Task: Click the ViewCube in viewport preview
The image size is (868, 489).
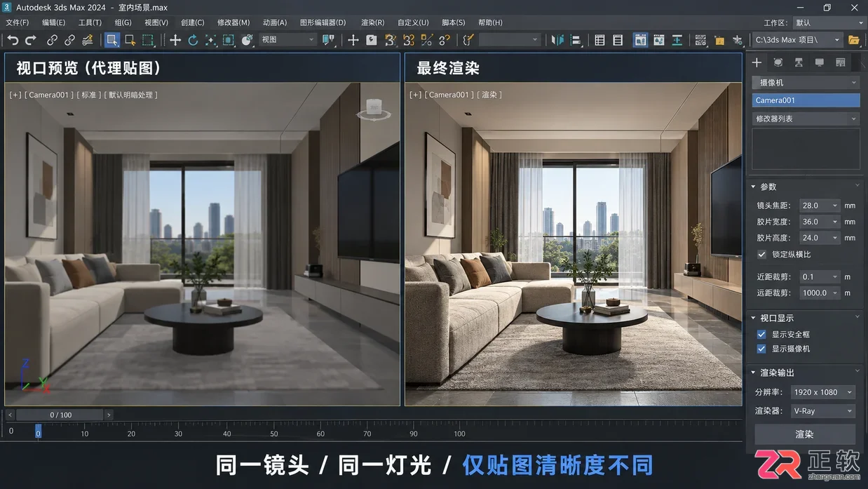Action: pos(374,109)
